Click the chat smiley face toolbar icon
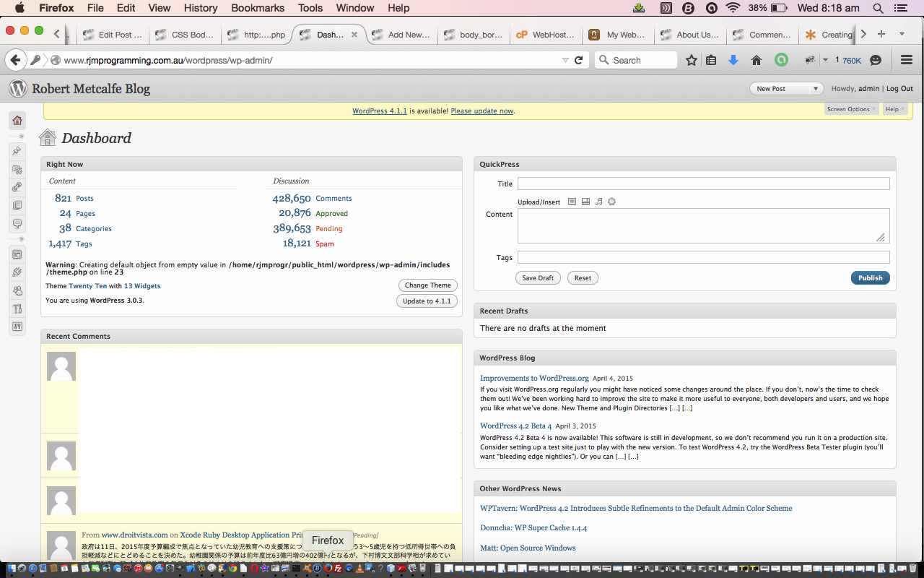 (876, 60)
